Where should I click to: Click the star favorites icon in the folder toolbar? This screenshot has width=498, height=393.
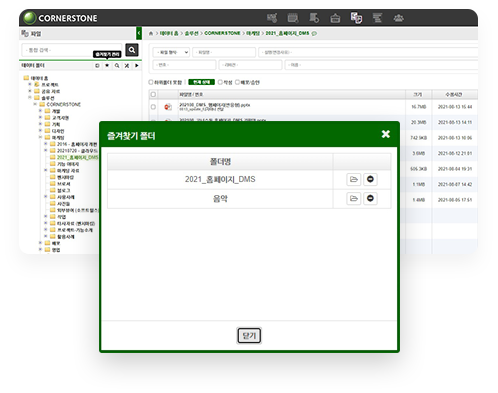[x=107, y=66]
